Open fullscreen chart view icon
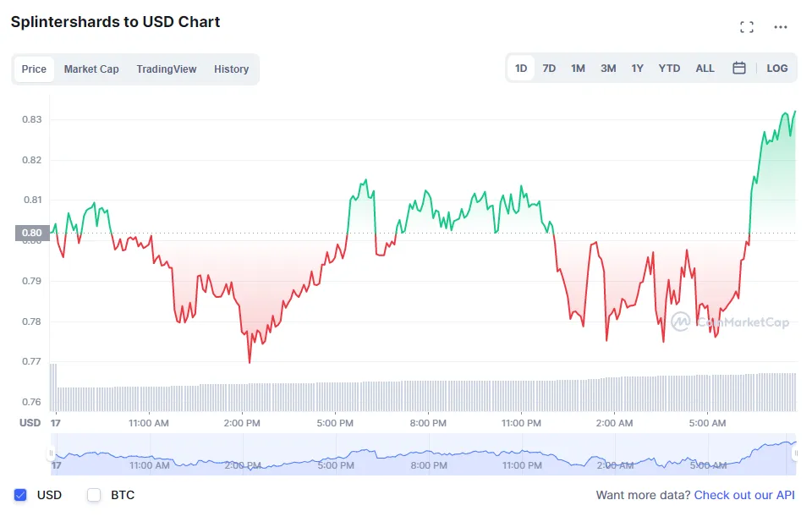812x522 pixels. tap(746, 27)
